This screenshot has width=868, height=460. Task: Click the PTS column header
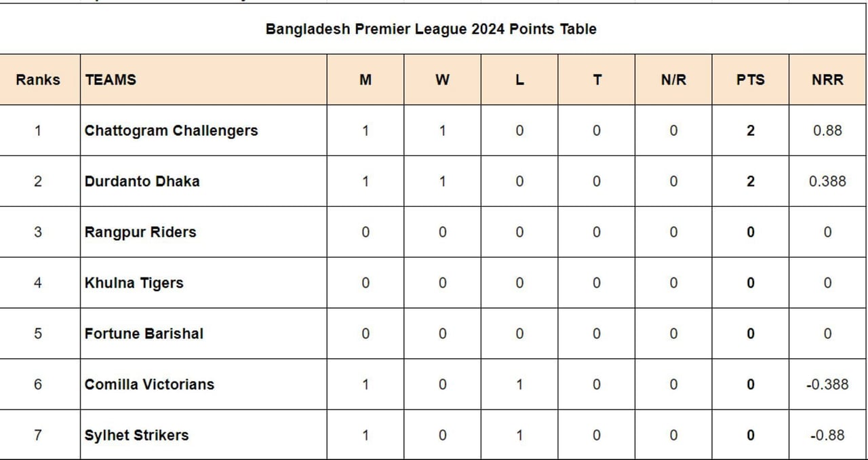(750, 80)
